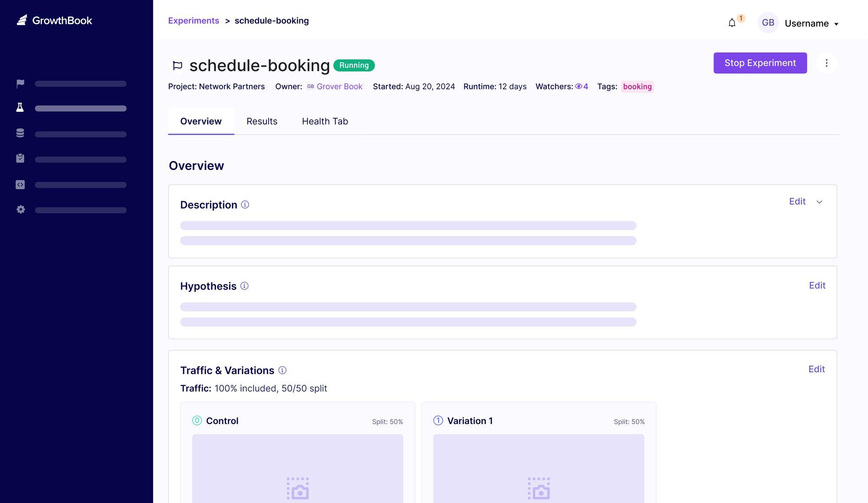Viewport: 868px width, 503px height.
Task: Click the gear Settings icon in sidebar
Action: tap(20, 209)
